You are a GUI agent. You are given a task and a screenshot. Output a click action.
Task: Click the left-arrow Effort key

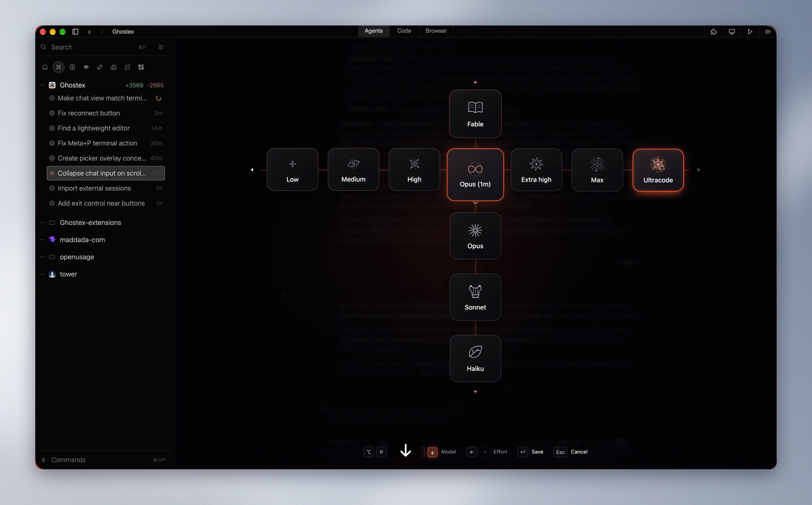point(472,452)
